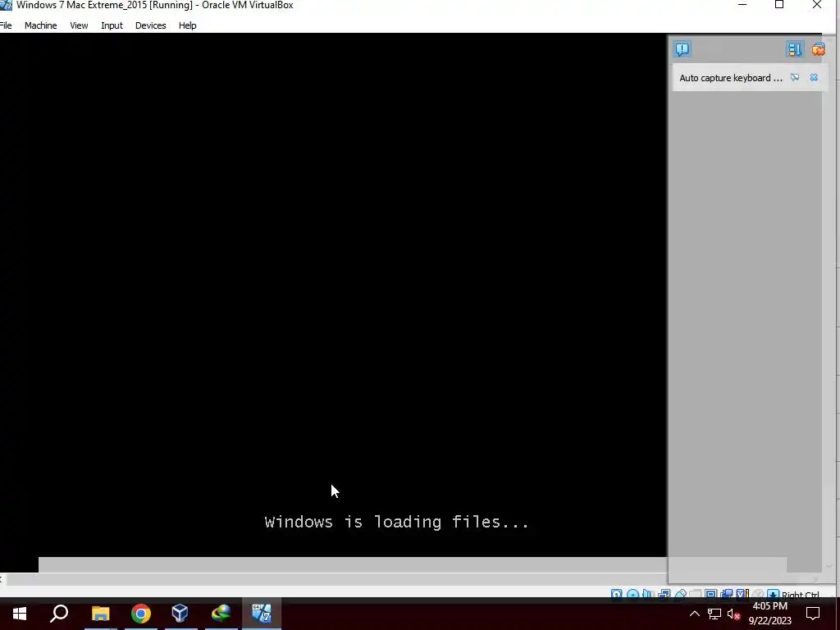Select the running Windows 7 VM taskbar icon

(262, 614)
